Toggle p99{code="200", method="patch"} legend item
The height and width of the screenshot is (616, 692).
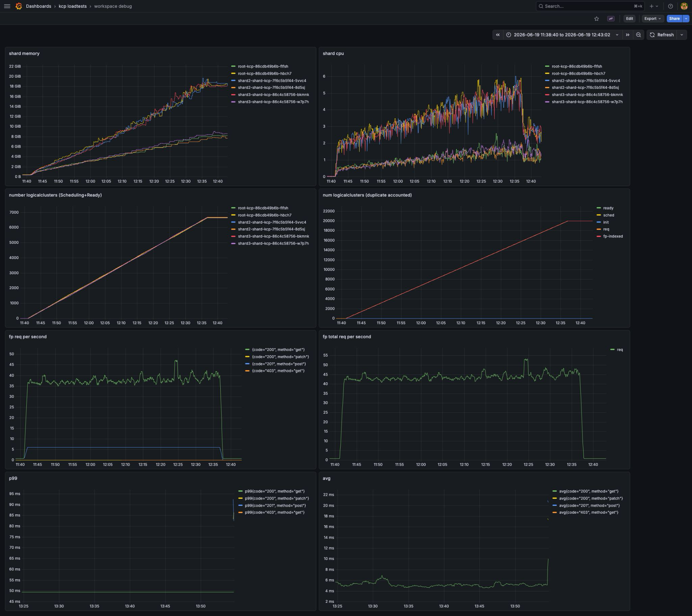[277, 498]
